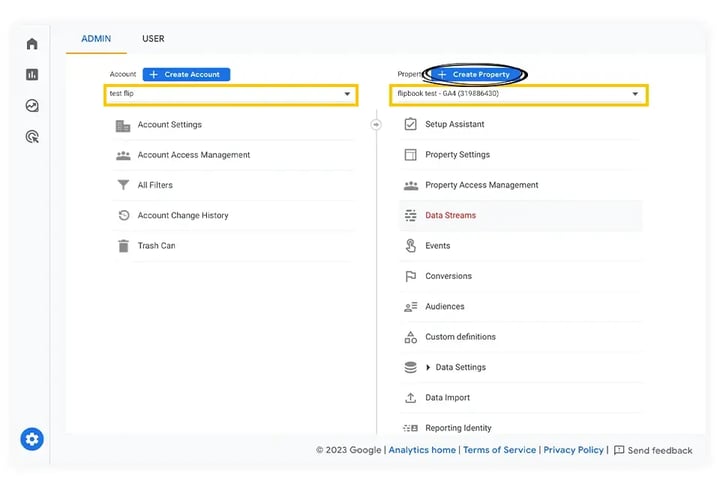This screenshot has width=720, height=486.
Task: Click the Create Property button
Action: click(x=476, y=74)
